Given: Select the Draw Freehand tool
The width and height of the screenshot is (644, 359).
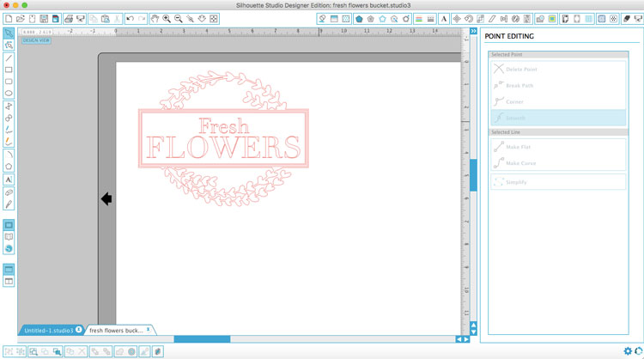Looking at the screenshot, I should pyautogui.click(x=9, y=130).
